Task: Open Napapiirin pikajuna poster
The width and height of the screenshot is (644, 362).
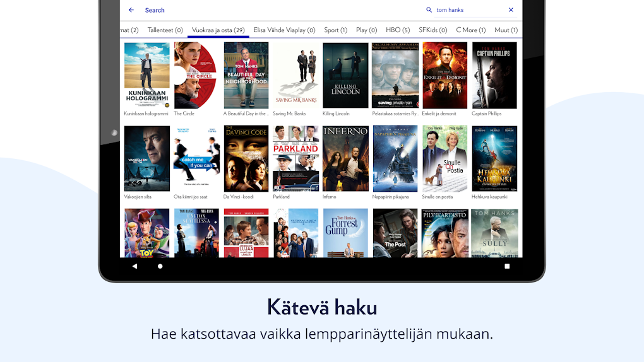Action: [395, 158]
